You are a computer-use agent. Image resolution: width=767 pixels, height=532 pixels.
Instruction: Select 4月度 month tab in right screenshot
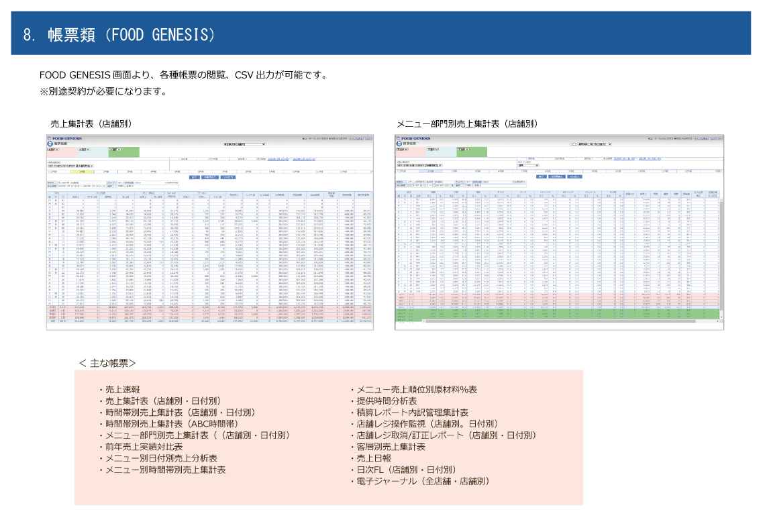[x=501, y=171]
